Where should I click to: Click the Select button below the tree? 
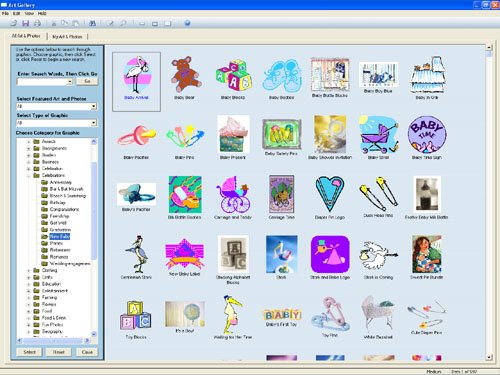[x=29, y=352]
